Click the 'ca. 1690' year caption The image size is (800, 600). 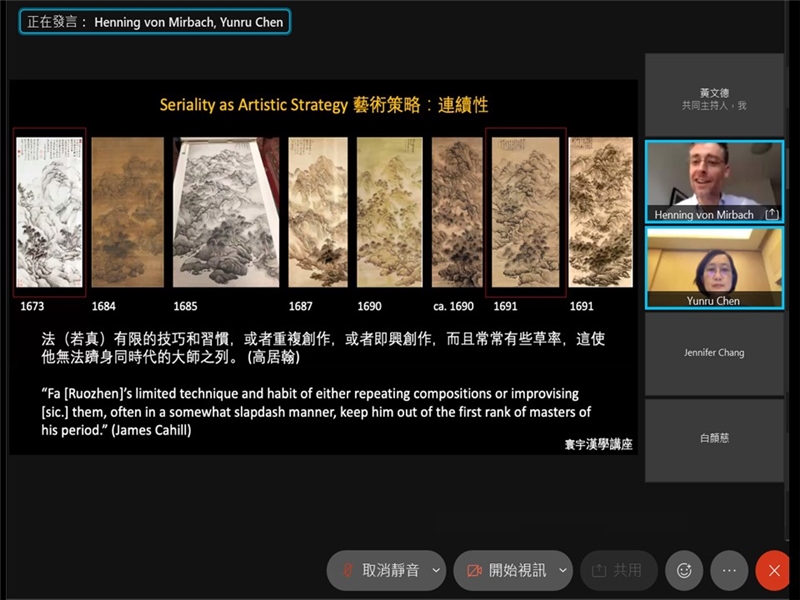[453, 306]
